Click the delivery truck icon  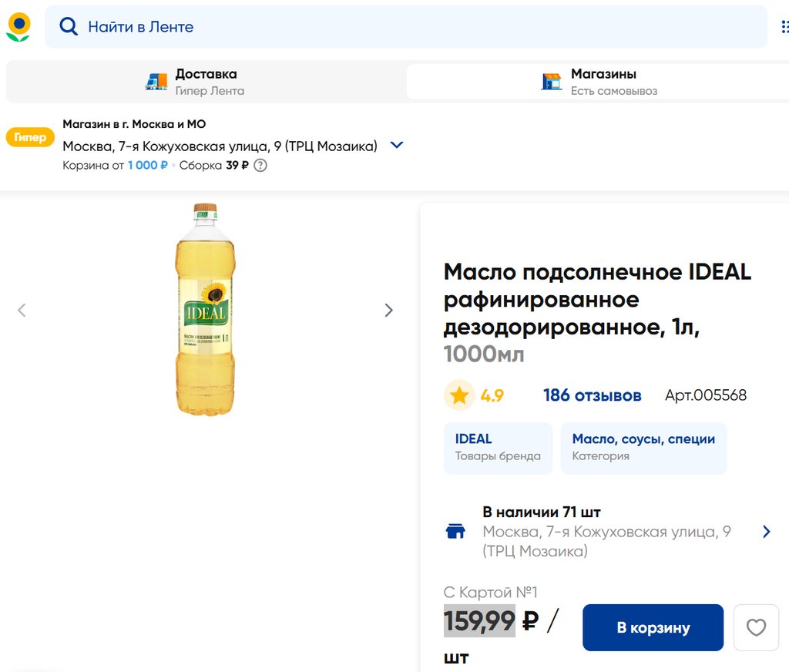(x=156, y=82)
